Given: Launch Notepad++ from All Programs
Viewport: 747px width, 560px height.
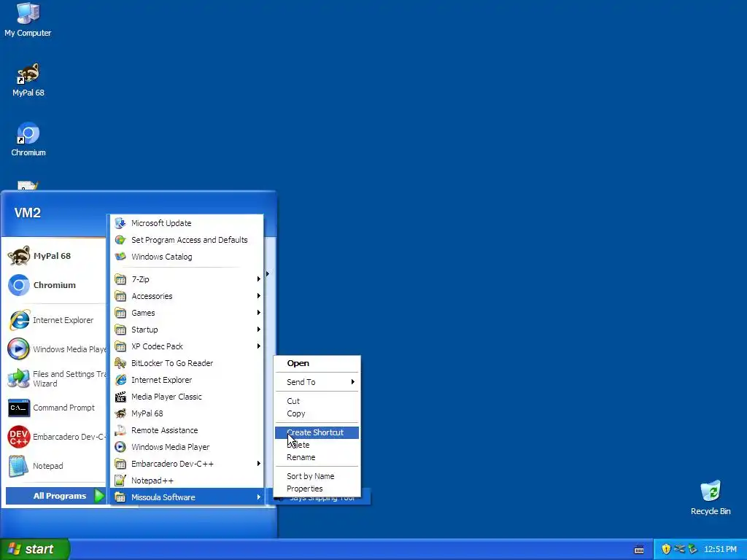Looking at the screenshot, I should point(187,480).
